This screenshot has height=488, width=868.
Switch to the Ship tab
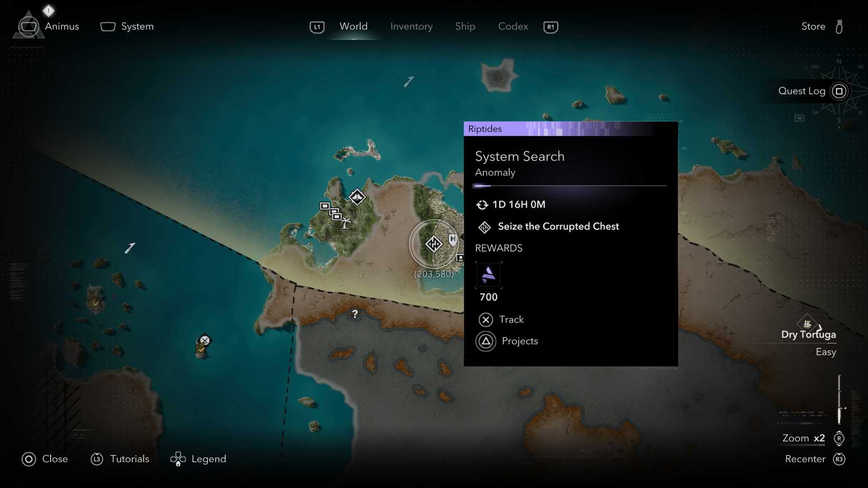click(465, 26)
